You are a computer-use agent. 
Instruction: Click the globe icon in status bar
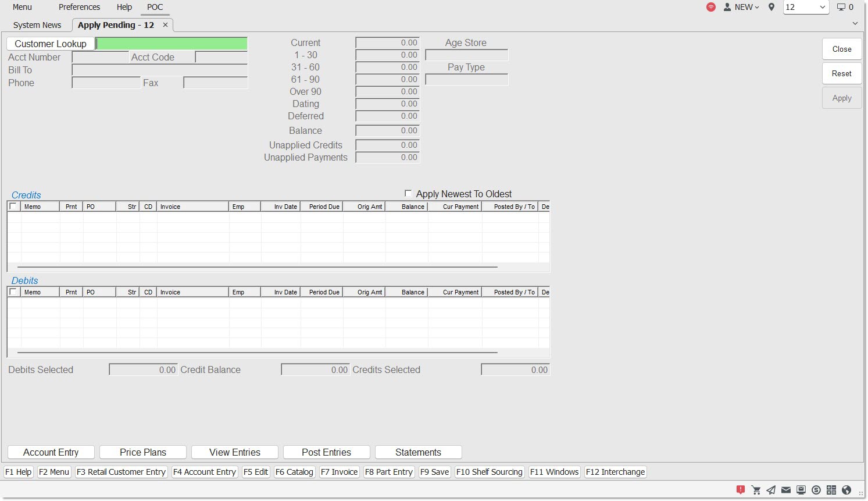846,490
